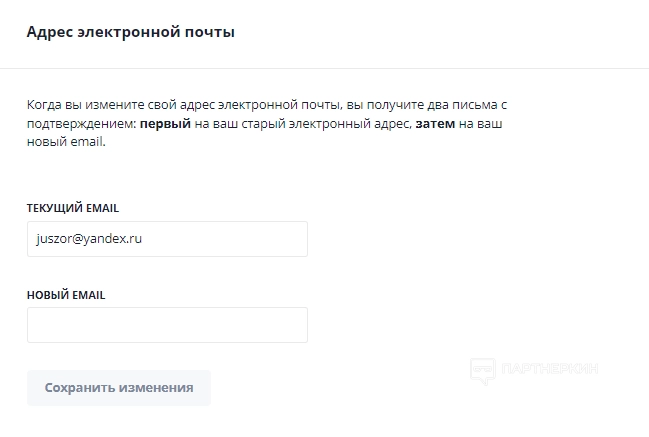Focus the empty Новый Email field
Screen dimensions: 649x437
(x=167, y=325)
